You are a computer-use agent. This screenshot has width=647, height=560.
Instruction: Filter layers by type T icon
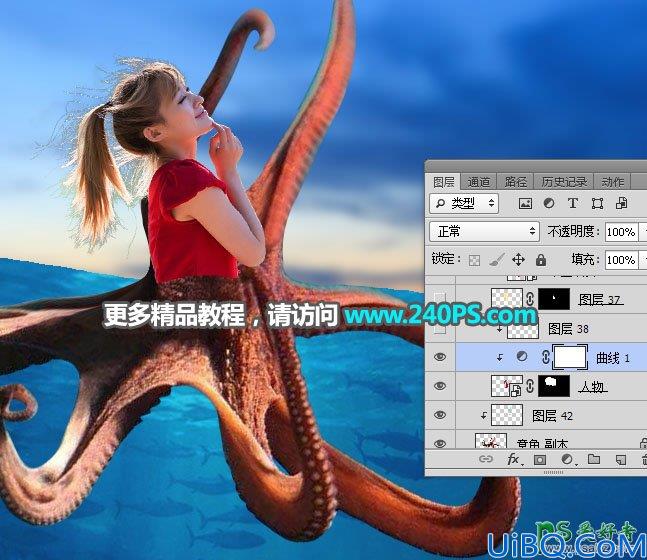point(573,203)
